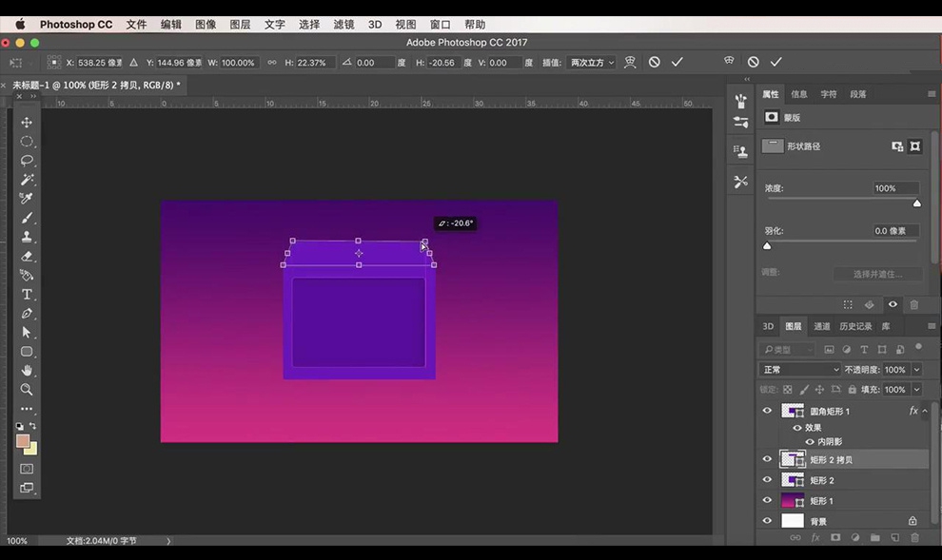Create a new group folder
Screen dimensions: 942x560
[x=874, y=538]
